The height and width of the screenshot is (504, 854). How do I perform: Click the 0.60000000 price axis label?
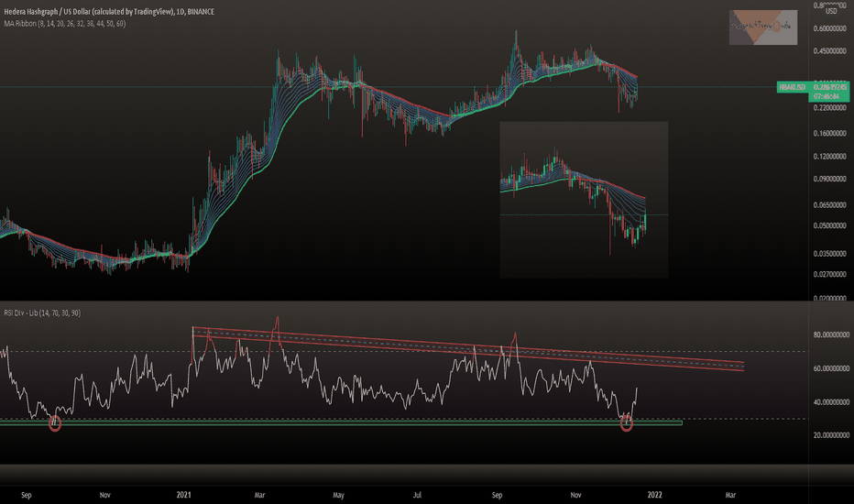coord(830,28)
